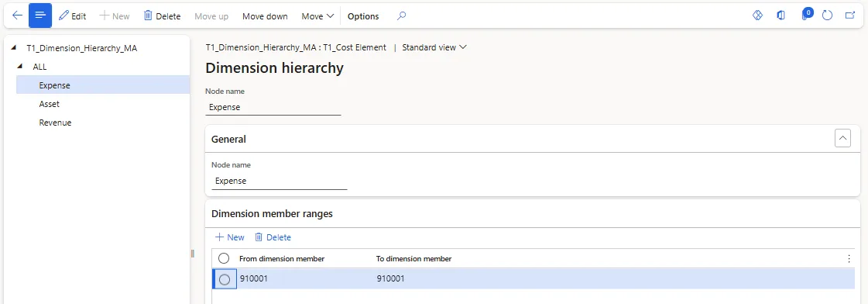868x304 pixels.
Task: Open the Options tab
Action: pyautogui.click(x=363, y=16)
